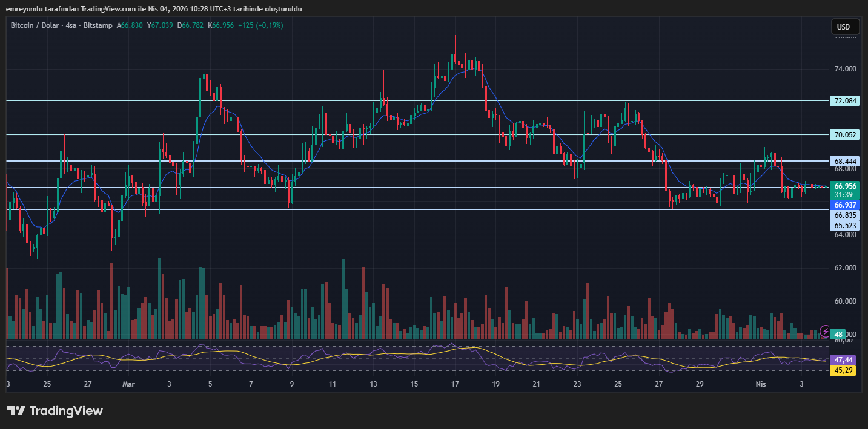Open the lightning-bolt instant trading icon
The image size is (868, 429).
(826, 330)
